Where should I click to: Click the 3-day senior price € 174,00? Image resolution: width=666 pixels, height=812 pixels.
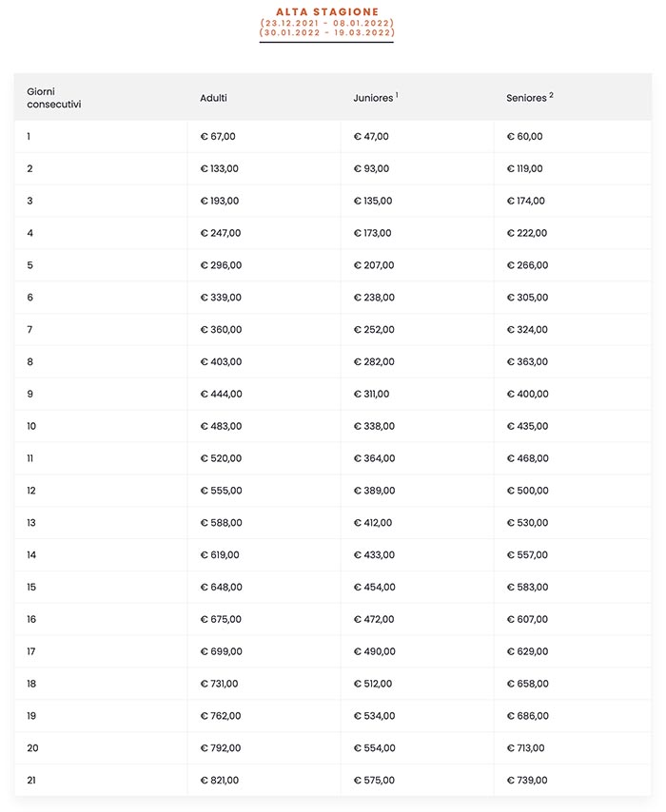(526, 202)
